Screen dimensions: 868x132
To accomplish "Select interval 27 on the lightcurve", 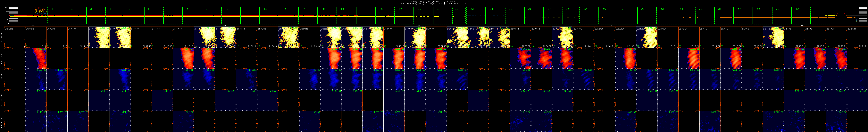I will click(x=553, y=15).
